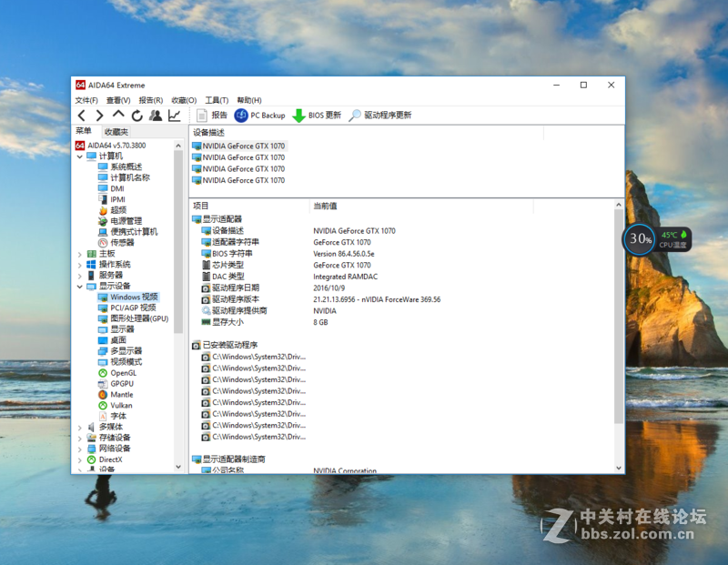728x565 pixels.
Task: Open the GPGPU page from the sidebar
Action: pos(122,383)
